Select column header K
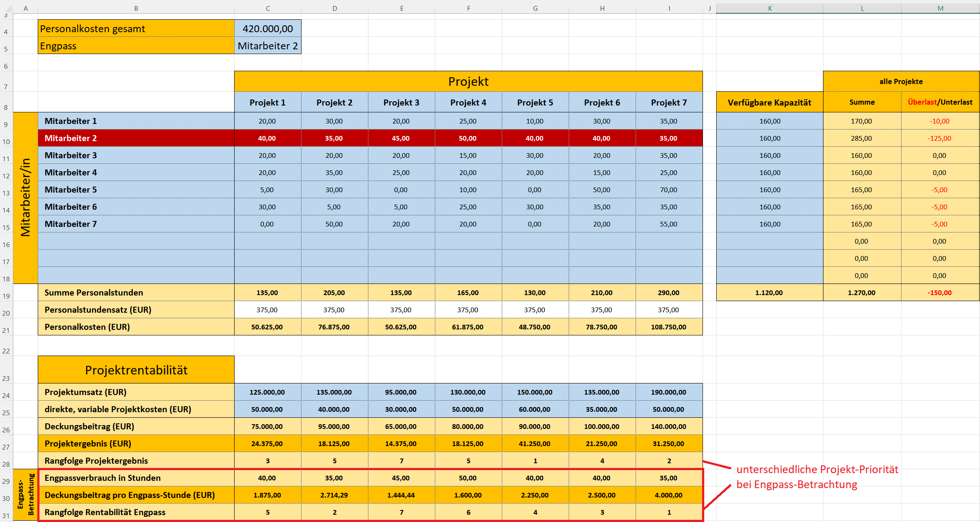 coord(770,8)
